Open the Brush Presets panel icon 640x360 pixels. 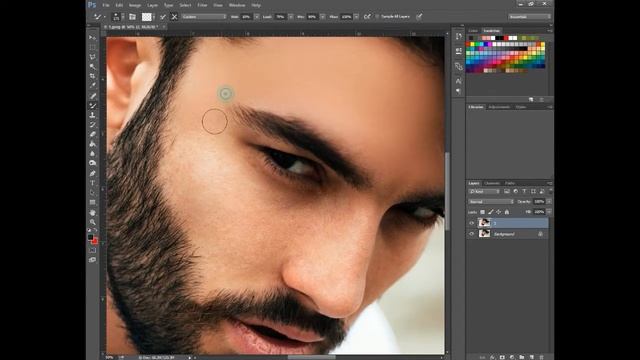click(459, 66)
